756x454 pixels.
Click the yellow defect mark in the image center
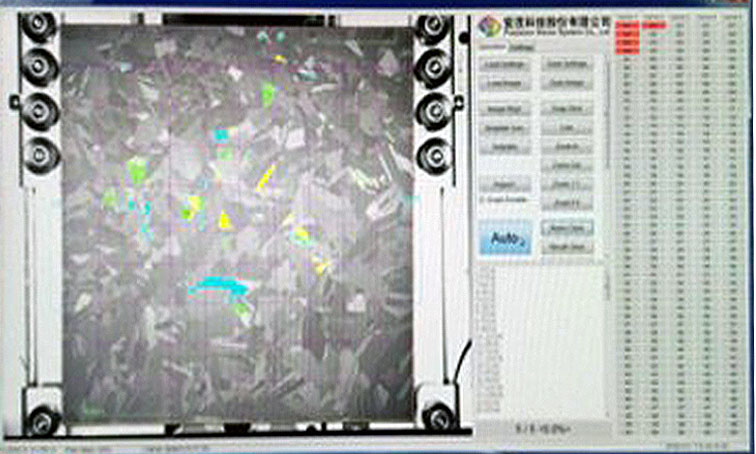265,180
